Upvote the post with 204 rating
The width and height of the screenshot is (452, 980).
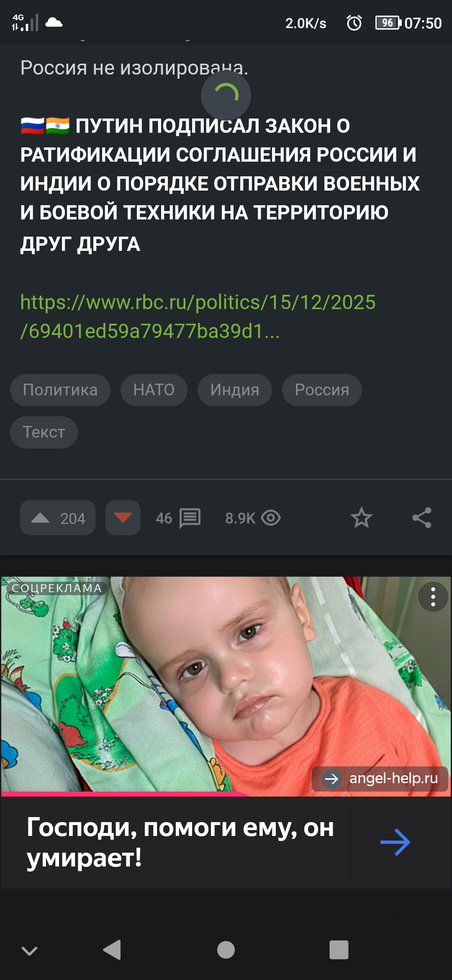57,518
